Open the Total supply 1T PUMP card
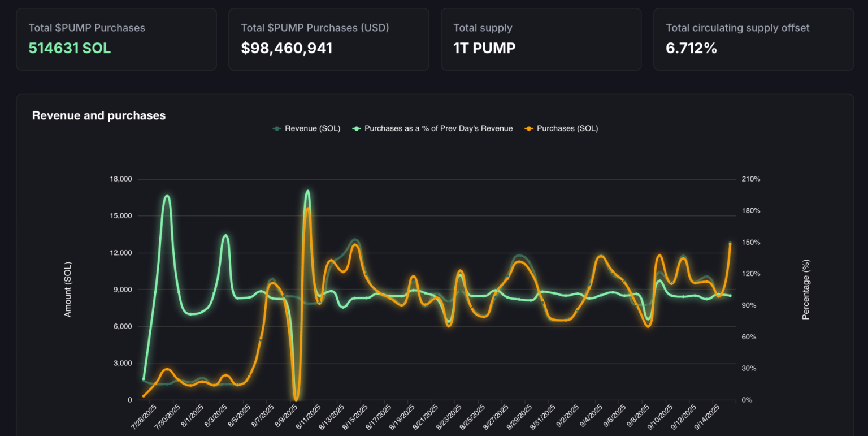The width and height of the screenshot is (868, 436). click(541, 39)
